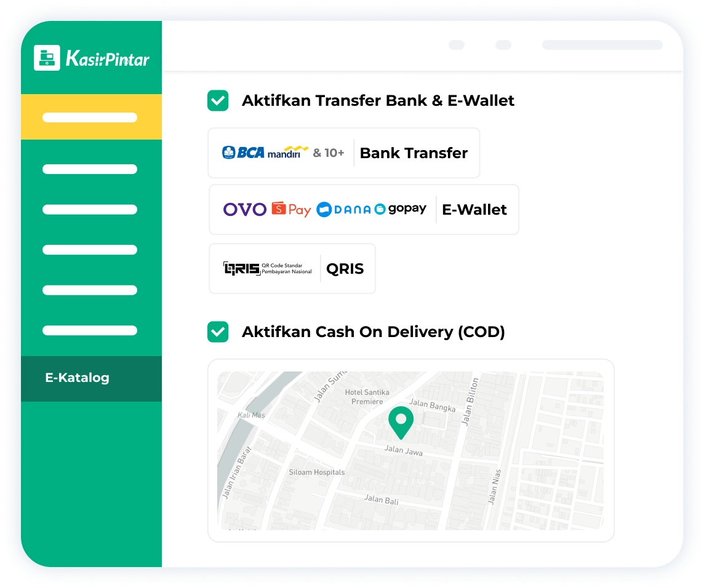The height and width of the screenshot is (588, 704).
Task: Click the "& 10+" more banks text
Action: [x=328, y=153]
